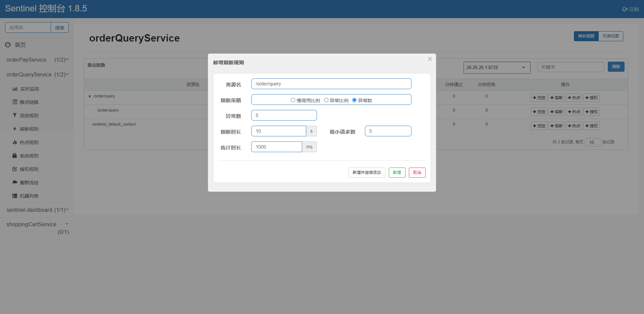Click the 热点规则 flame icon

(15, 142)
